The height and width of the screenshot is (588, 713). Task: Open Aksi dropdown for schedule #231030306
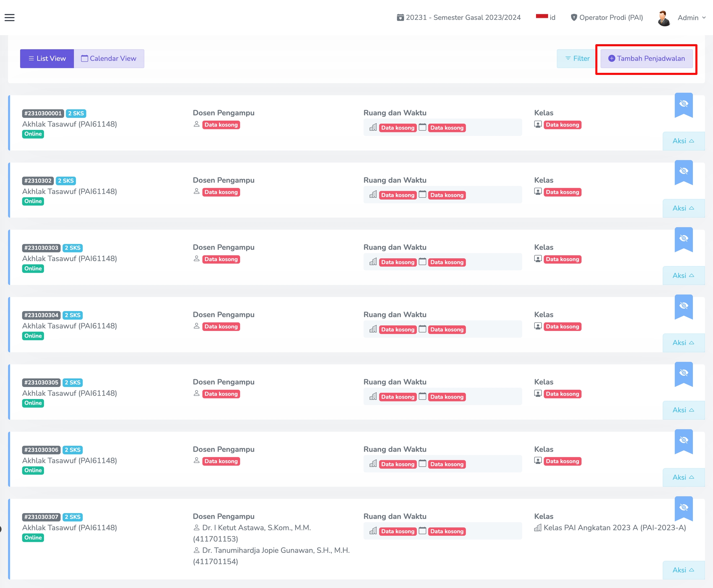point(683,478)
